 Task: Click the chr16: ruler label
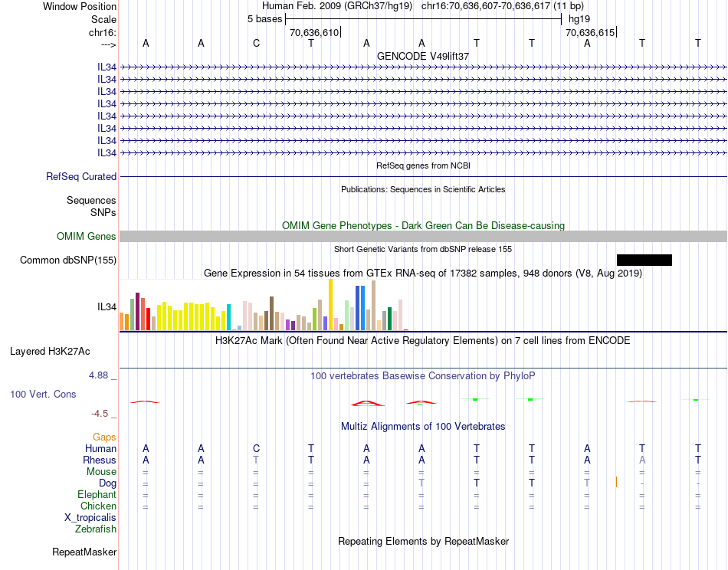point(102,32)
